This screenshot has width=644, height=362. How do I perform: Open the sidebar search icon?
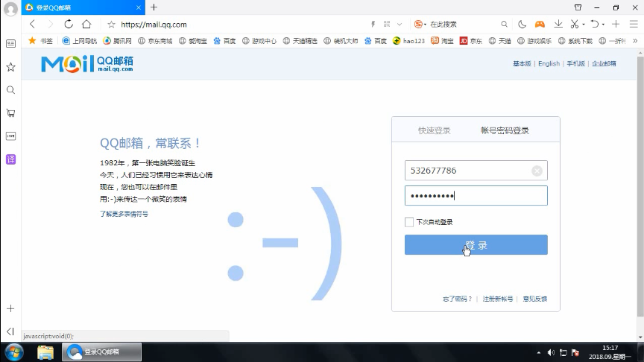(x=10, y=90)
